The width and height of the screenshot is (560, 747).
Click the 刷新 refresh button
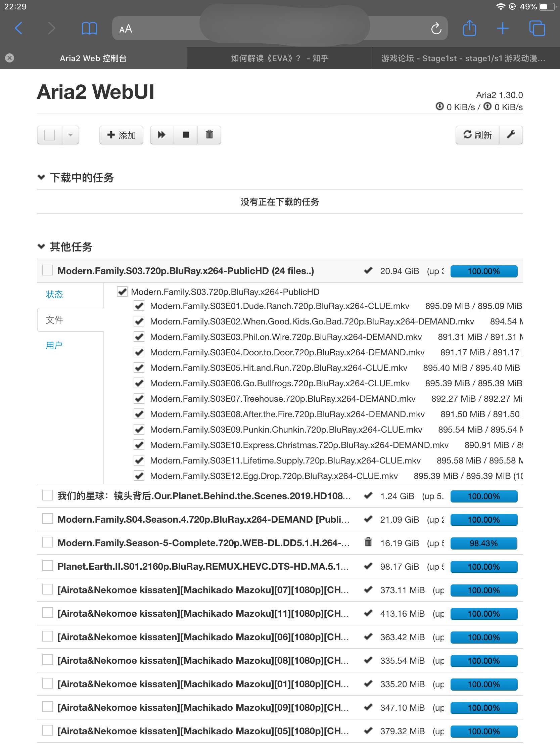(478, 135)
